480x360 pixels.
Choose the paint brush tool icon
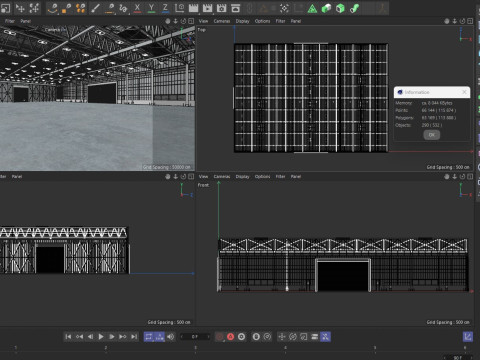coord(95,8)
